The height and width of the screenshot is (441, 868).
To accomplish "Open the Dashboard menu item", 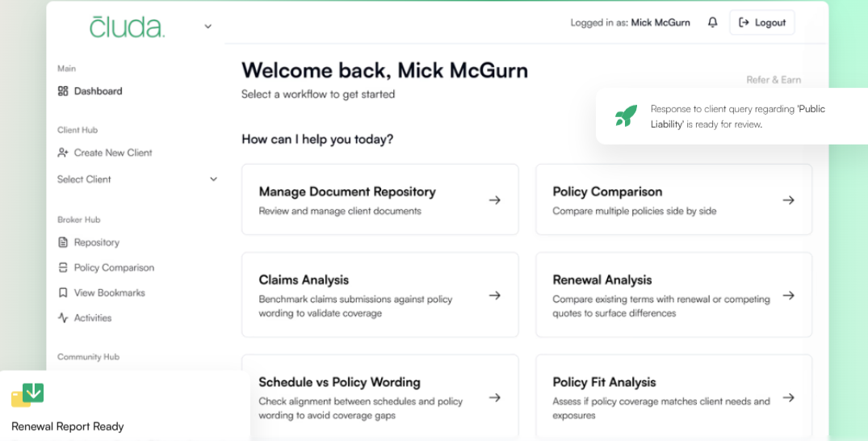I will [x=98, y=91].
